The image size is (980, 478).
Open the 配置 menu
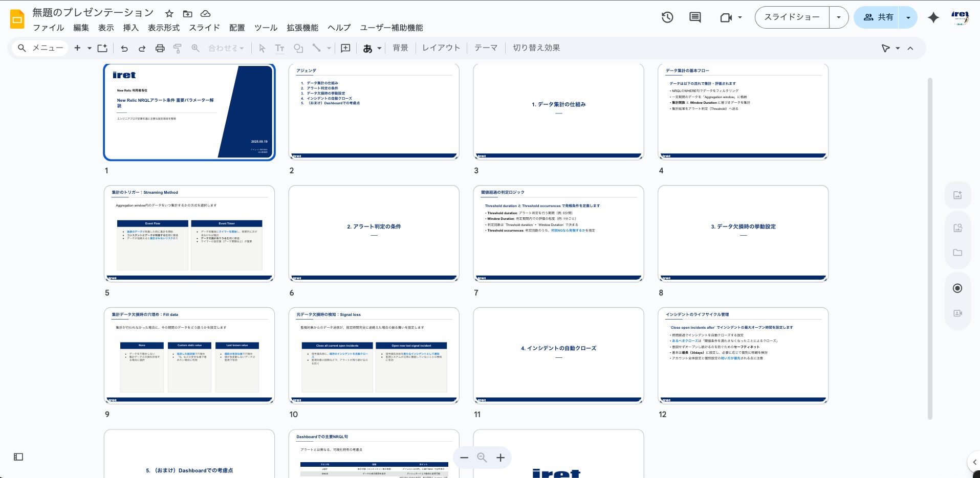[237, 28]
